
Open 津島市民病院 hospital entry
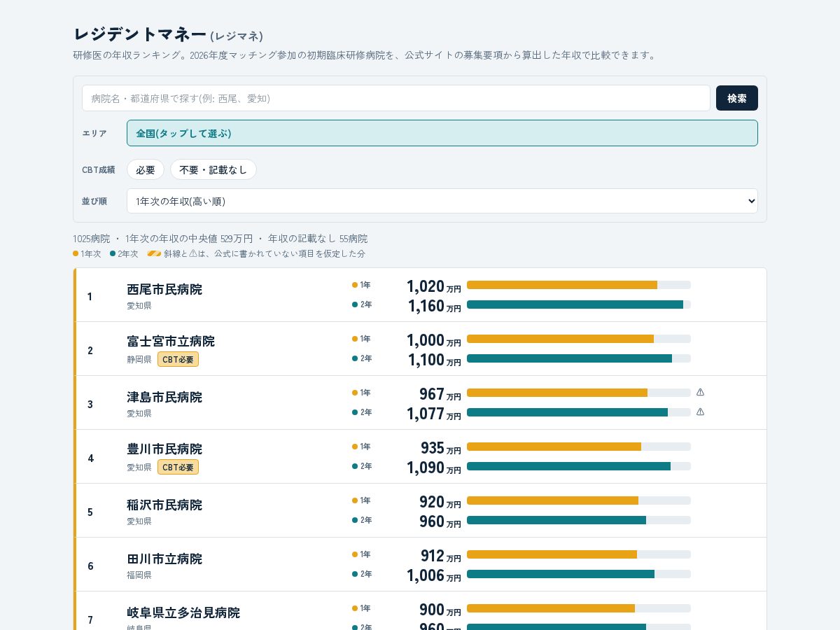(420, 402)
